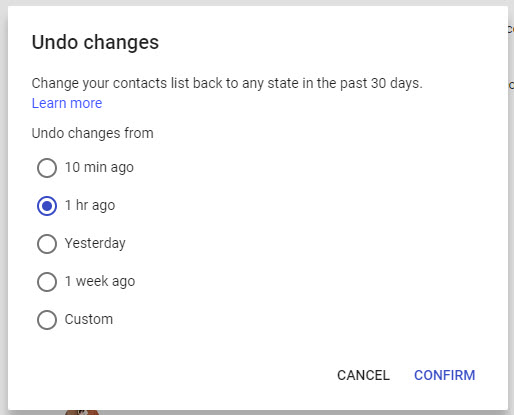
Task: Click the contact avatar peeking below dialog
Action: (x=82, y=412)
